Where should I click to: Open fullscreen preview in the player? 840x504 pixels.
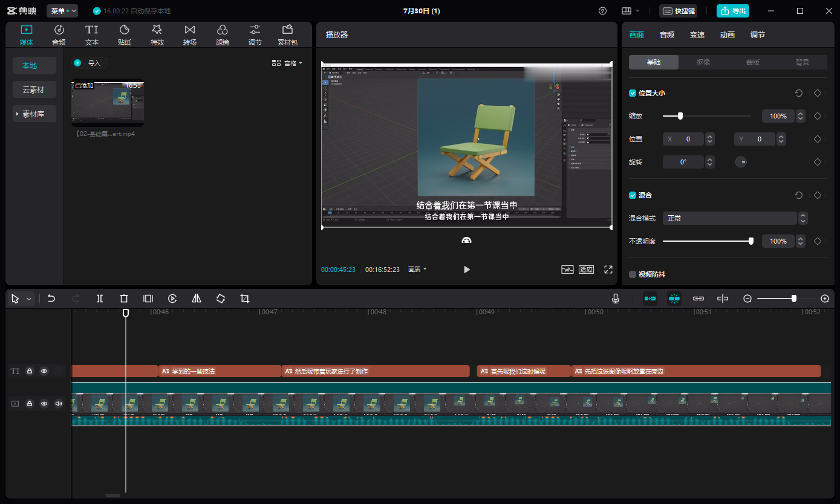point(608,270)
